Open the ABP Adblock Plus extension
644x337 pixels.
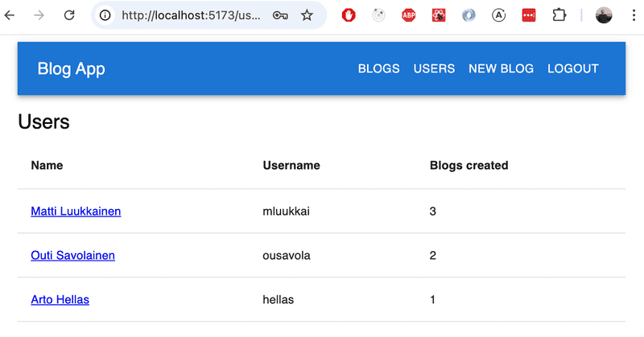(x=408, y=15)
